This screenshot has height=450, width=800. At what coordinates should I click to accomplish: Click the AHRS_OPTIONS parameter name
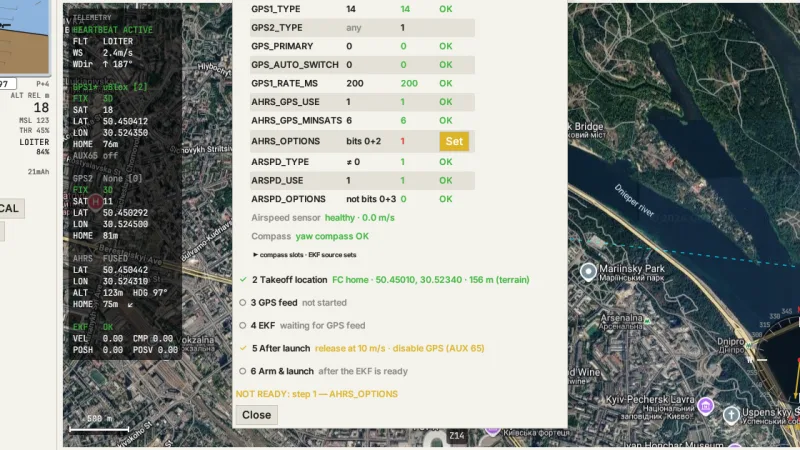point(285,141)
